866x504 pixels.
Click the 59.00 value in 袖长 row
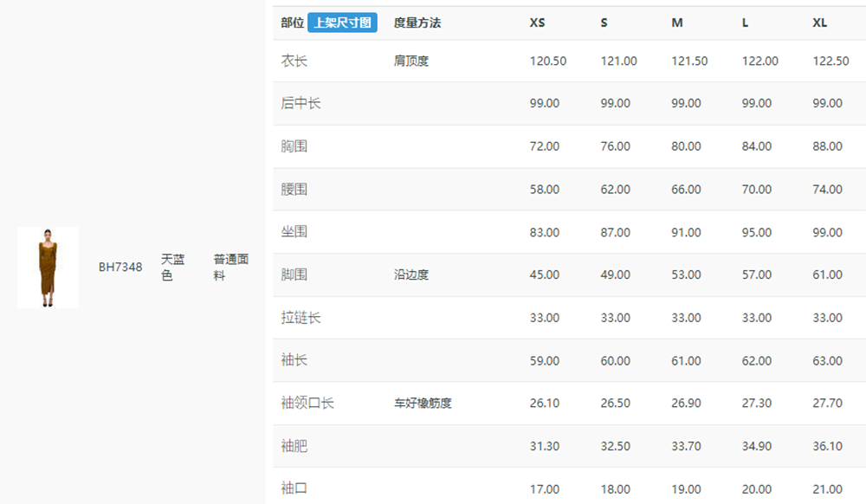coord(545,361)
